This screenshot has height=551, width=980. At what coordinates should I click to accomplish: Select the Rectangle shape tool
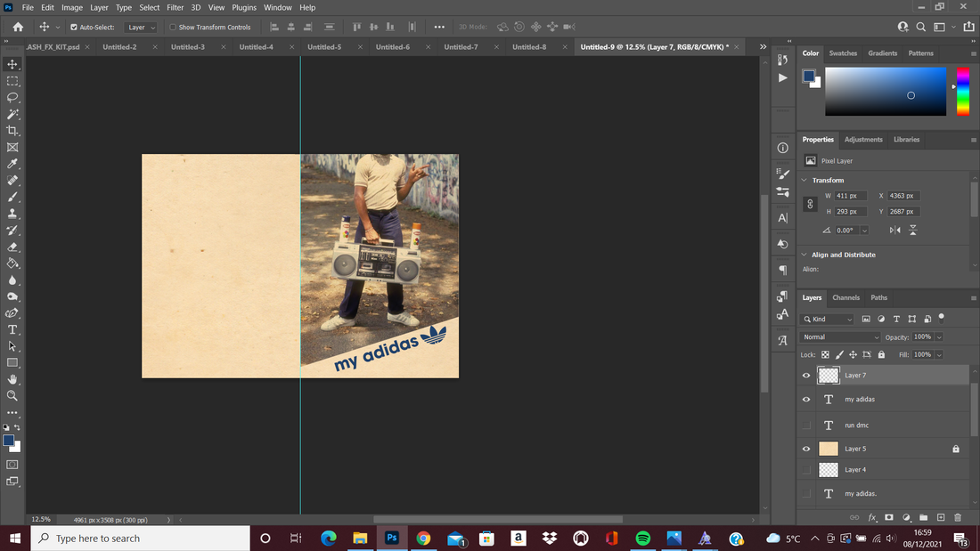click(x=12, y=362)
